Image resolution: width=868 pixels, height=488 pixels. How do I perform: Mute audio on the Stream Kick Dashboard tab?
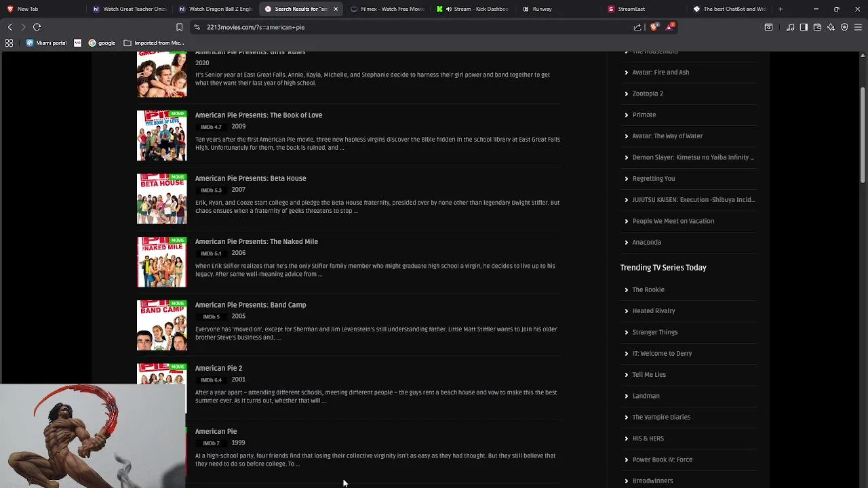pyautogui.click(x=449, y=9)
